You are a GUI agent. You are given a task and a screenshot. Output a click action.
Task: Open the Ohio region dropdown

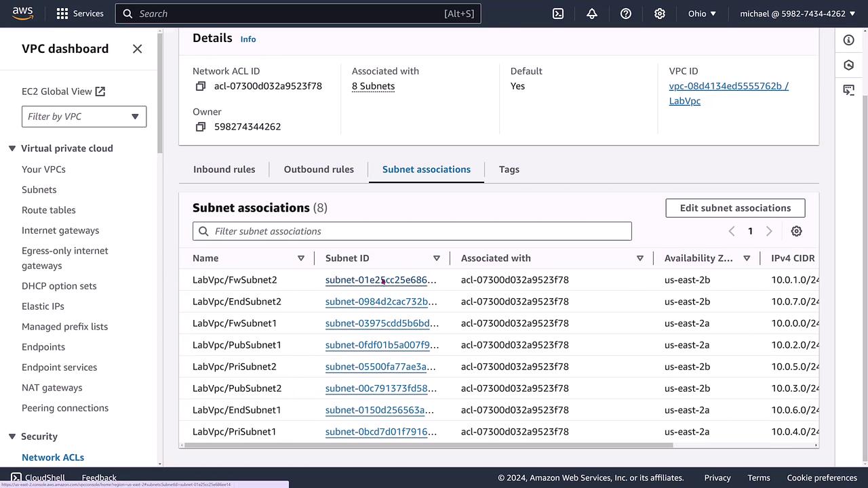pyautogui.click(x=702, y=14)
